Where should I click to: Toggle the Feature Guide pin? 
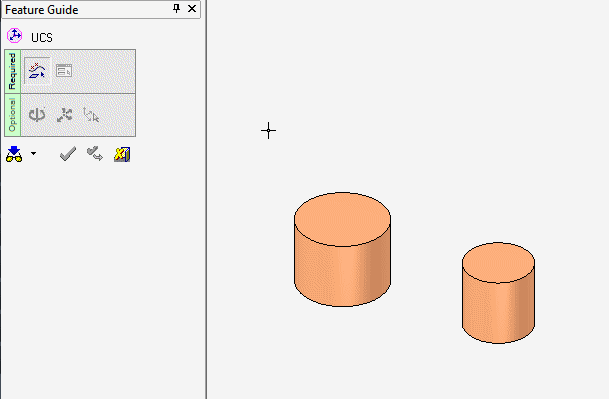(176, 9)
